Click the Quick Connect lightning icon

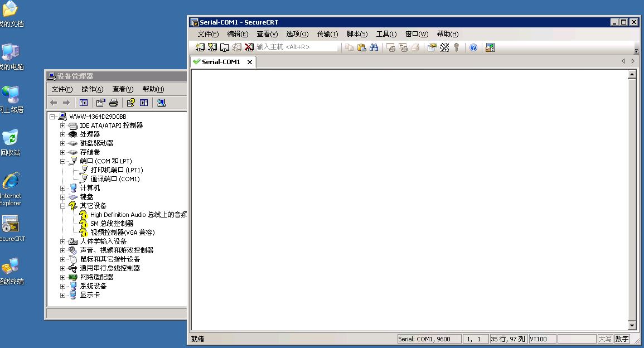[212, 47]
